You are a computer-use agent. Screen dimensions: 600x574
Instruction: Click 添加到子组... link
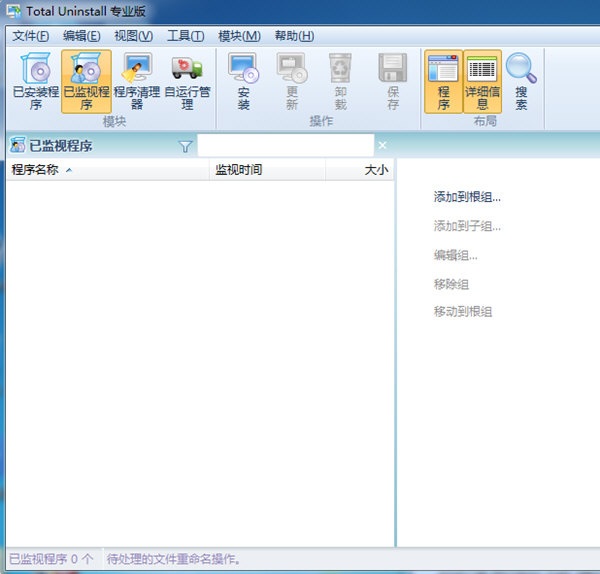[467, 226]
